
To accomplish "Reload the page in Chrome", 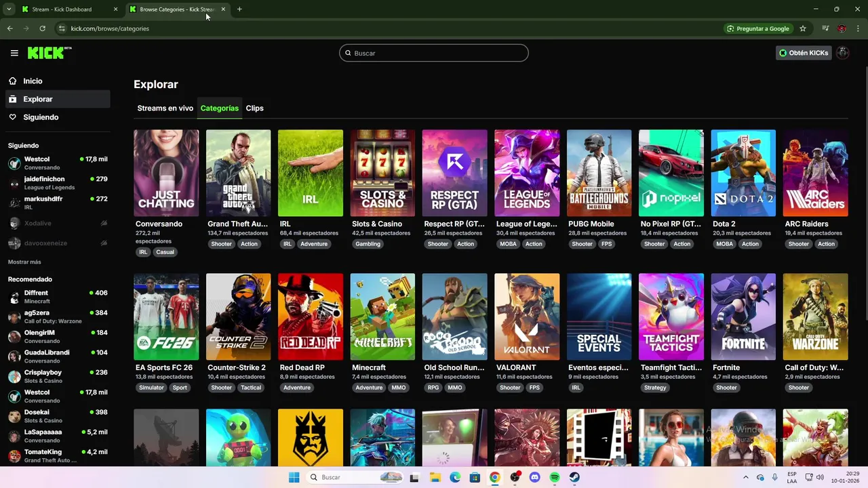I will [42, 28].
